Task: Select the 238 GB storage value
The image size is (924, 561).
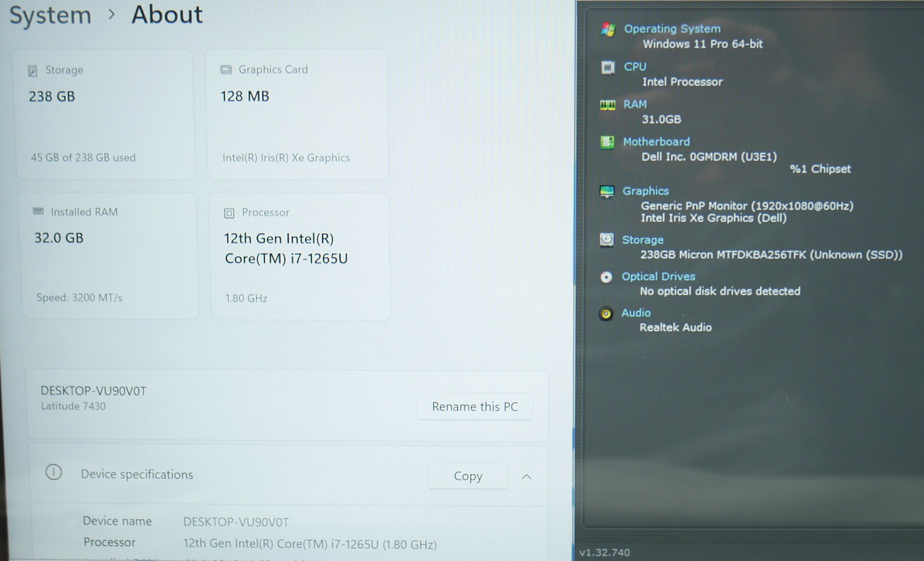Action: (52, 96)
